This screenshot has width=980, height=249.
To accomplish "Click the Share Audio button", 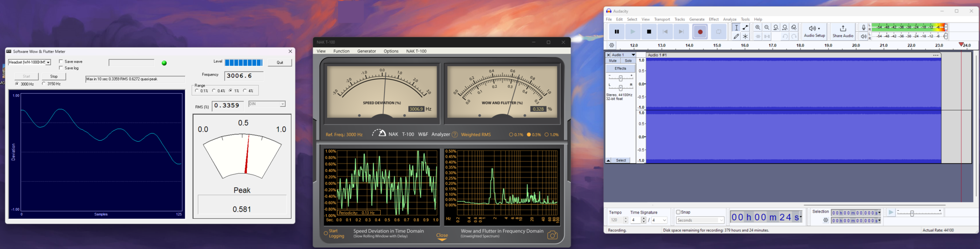I will (843, 31).
